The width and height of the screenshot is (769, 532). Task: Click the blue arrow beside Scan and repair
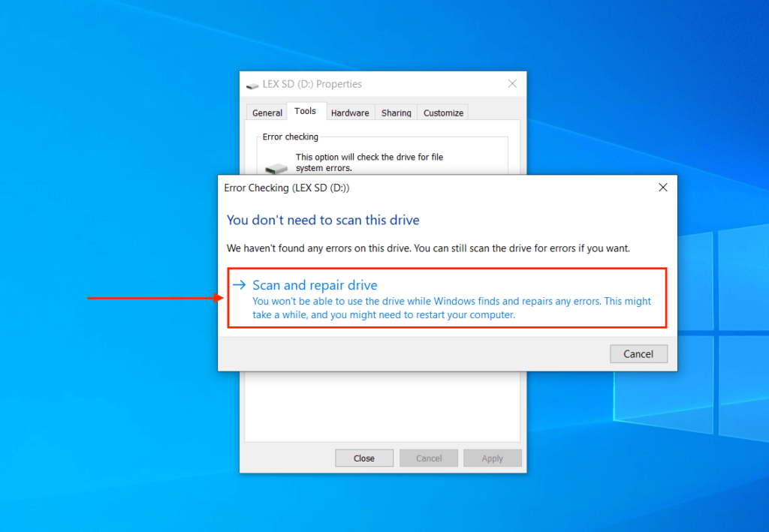pyautogui.click(x=240, y=284)
